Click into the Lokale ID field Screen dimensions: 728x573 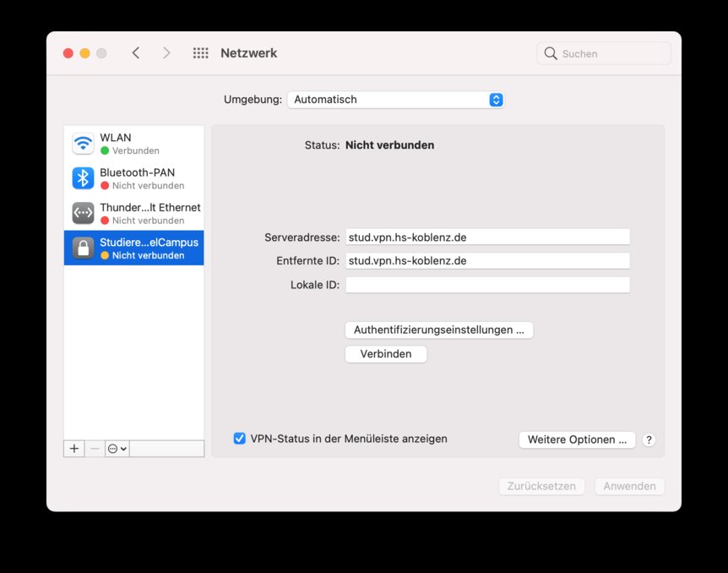(x=487, y=285)
